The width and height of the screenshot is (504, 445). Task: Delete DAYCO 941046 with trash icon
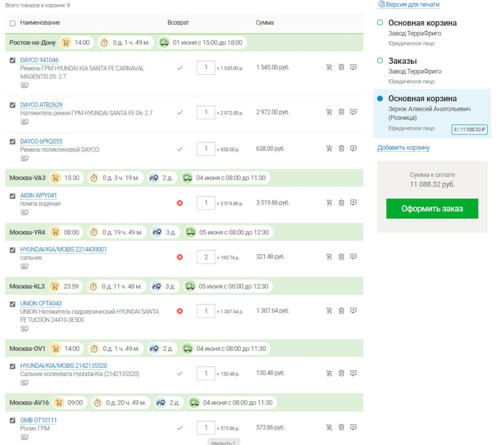click(x=341, y=67)
